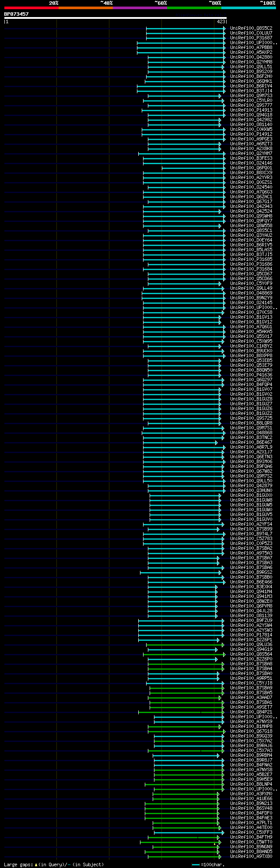The image size is (280, 868).
Task: Select the UniRef100_Q6PQ01 label
Action: pos(251,168)
